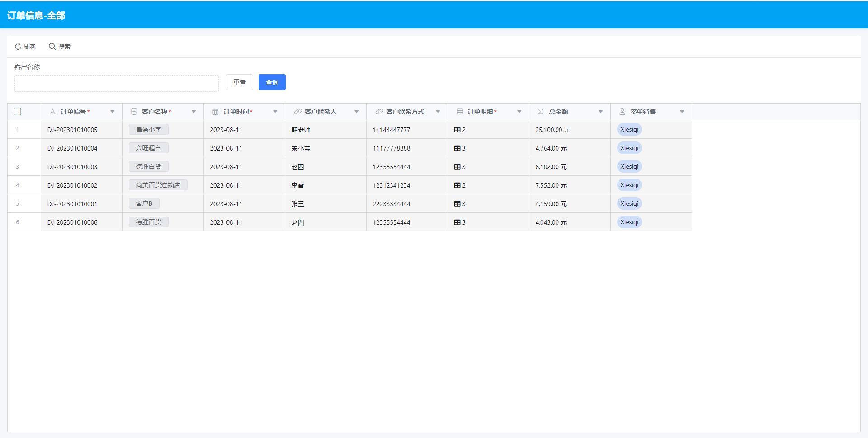
Task: Click Xiesiqi tag in DJ-202301010002 row
Action: [x=629, y=185]
